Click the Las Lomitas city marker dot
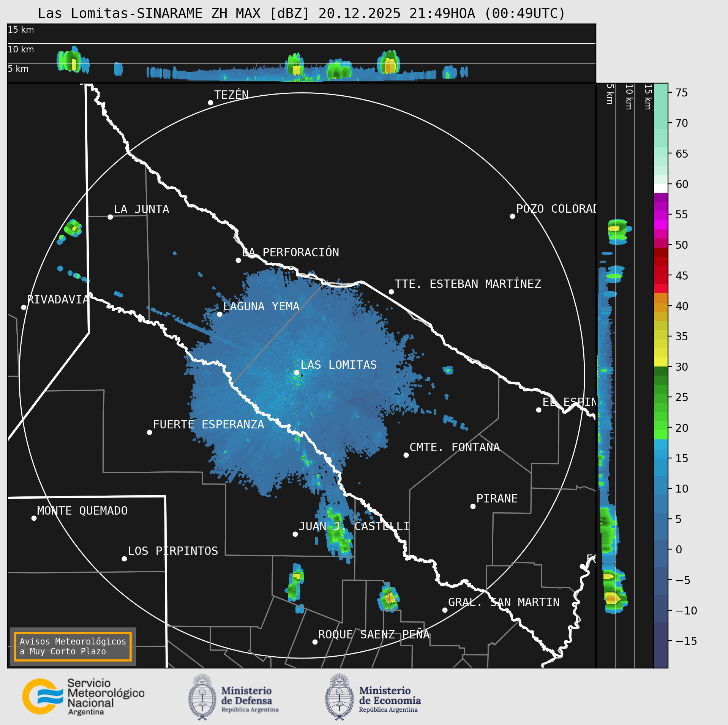This screenshot has height=725, width=728. pyautogui.click(x=297, y=373)
